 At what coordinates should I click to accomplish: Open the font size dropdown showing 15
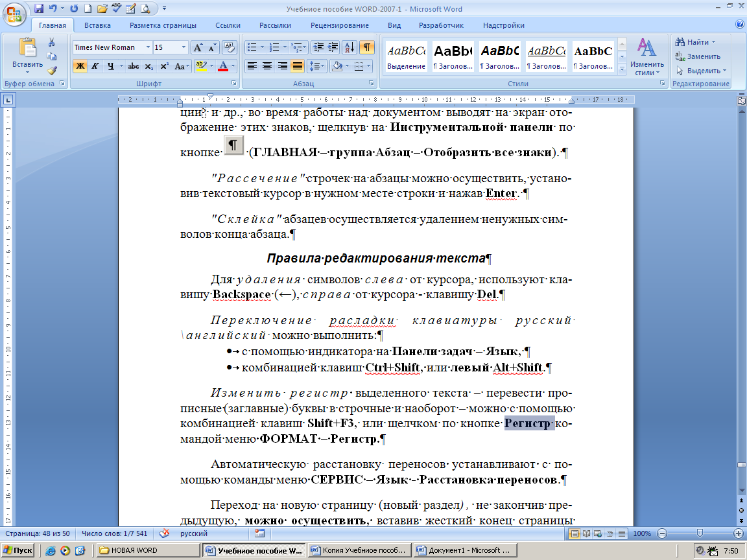click(184, 47)
